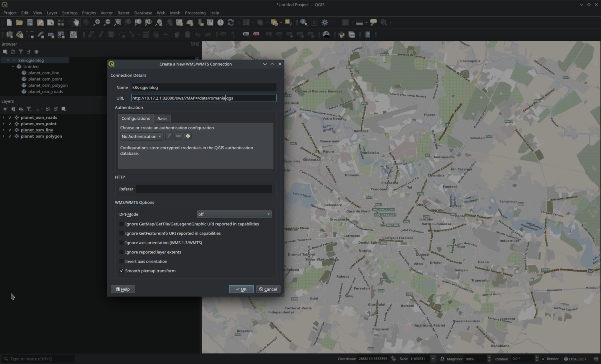Viewport: 601px width, 364px height.
Task: Edit the WMS connection URL field
Action: (x=203, y=98)
